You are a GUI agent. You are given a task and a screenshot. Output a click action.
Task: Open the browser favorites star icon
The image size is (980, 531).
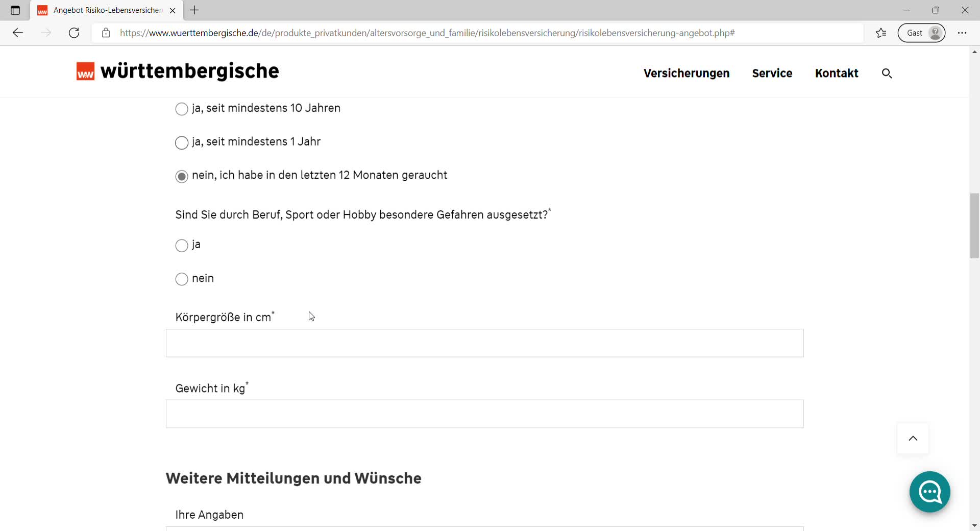tap(881, 33)
